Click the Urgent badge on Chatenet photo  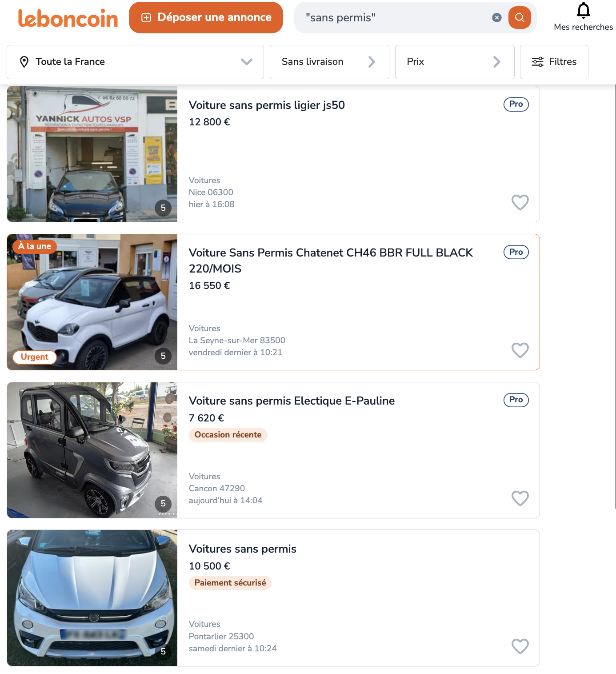pyautogui.click(x=35, y=357)
